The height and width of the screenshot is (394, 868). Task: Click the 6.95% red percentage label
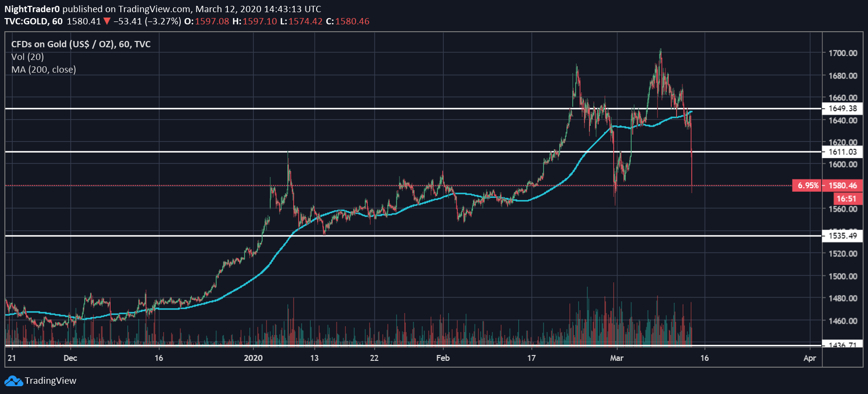click(x=808, y=185)
